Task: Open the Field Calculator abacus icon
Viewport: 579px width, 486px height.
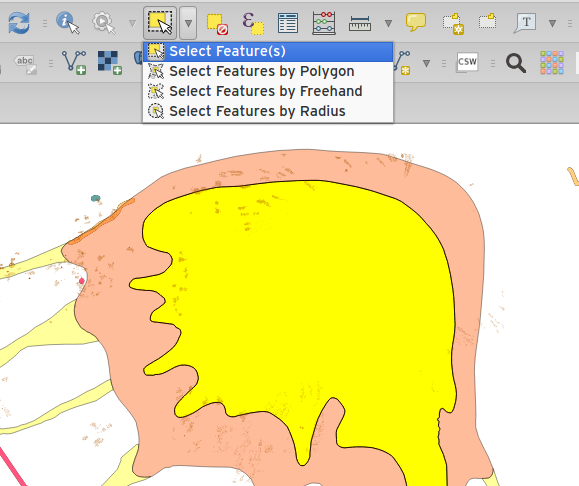Action: tap(324, 23)
